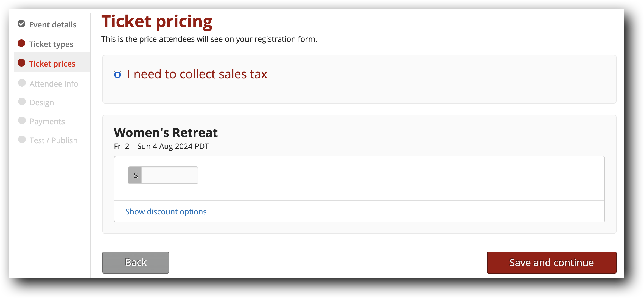
Task: Enable the collect sales tax checkbox
Action: (117, 74)
